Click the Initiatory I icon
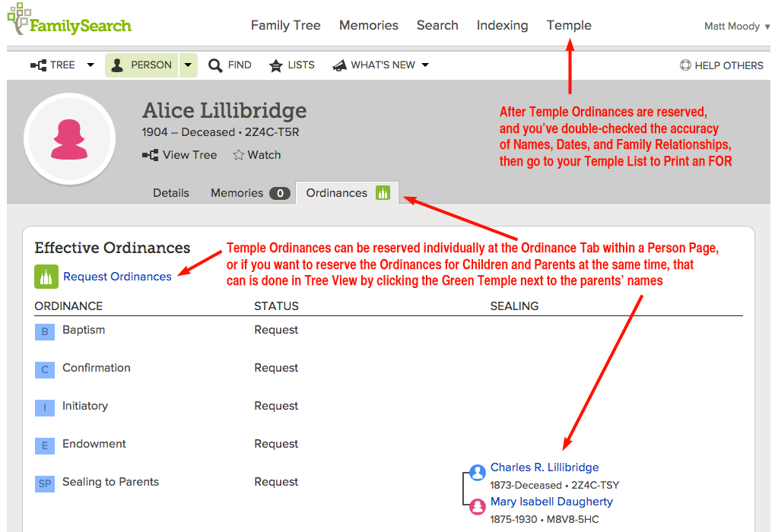 [x=45, y=407]
